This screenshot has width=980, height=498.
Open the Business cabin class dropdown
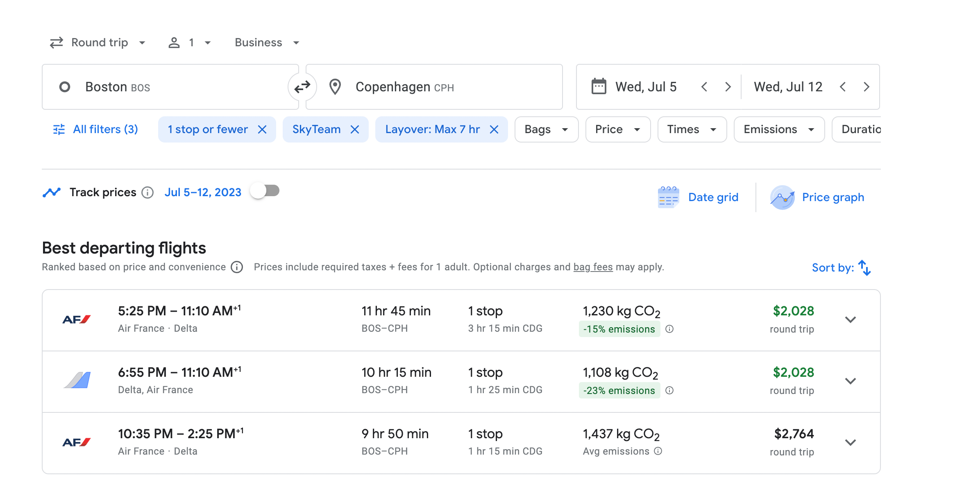[x=267, y=43]
